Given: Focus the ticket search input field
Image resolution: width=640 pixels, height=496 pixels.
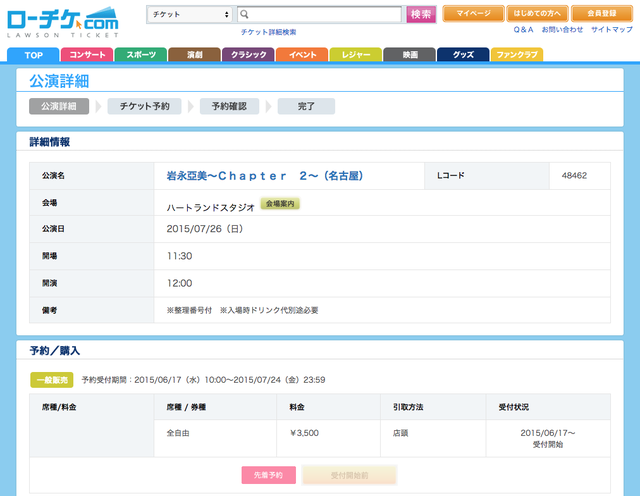Looking at the screenshot, I should coord(320,14).
